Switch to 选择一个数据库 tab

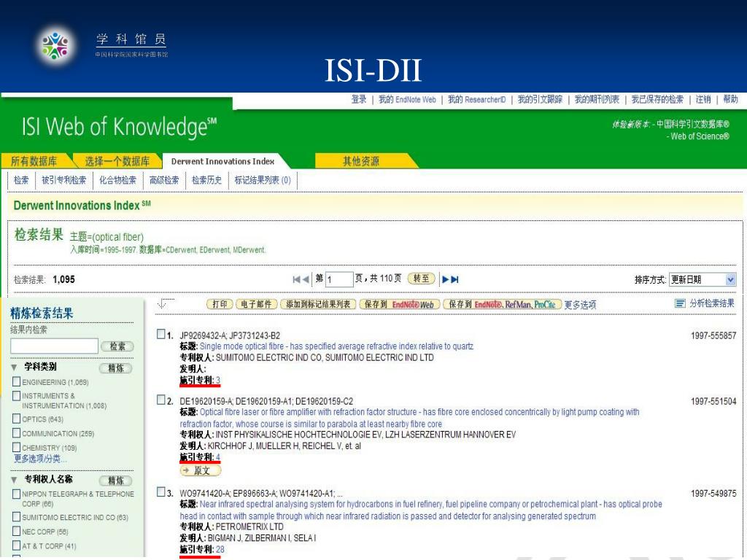pos(117,161)
